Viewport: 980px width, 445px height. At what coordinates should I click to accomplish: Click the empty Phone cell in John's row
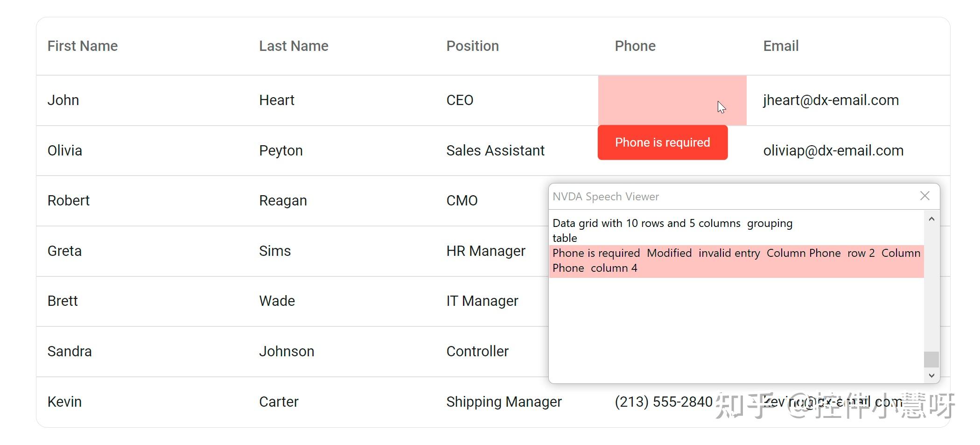pyautogui.click(x=672, y=100)
